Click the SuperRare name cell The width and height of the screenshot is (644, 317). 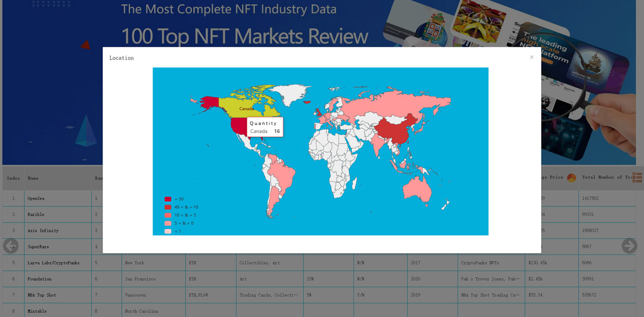[58, 247]
